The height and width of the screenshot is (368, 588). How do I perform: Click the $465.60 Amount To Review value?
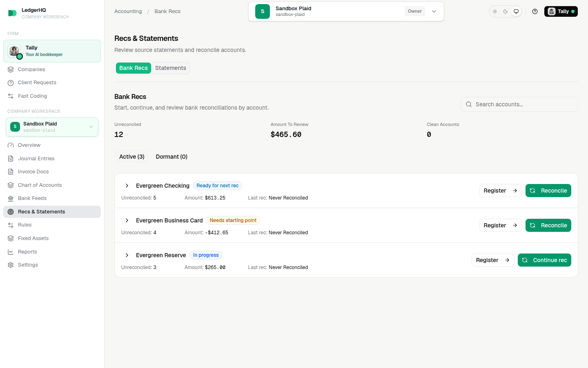pos(286,135)
